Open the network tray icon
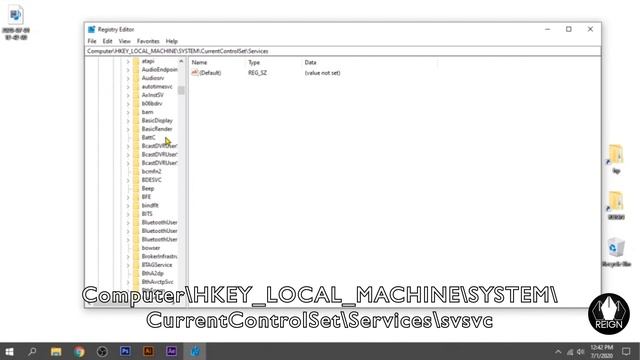640x360 pixels. click(570, 351)
